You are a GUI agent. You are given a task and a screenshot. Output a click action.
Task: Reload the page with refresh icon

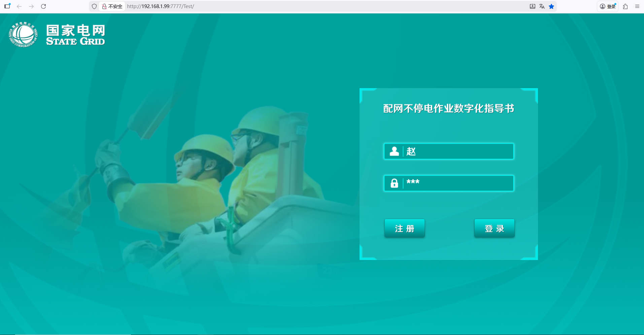(x=43, y=6)
